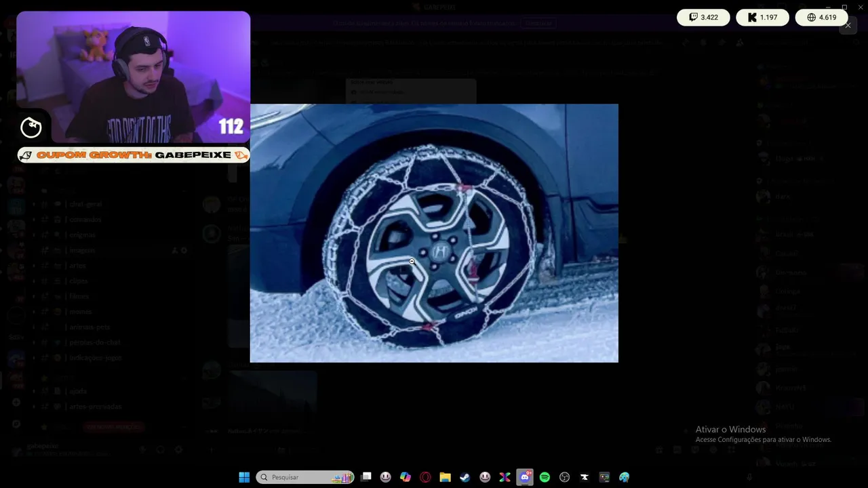Click the Twitch viewer count 3.422
Viewport: 868px width, 488px height.
pyautogui.click(x=703, y=18)
